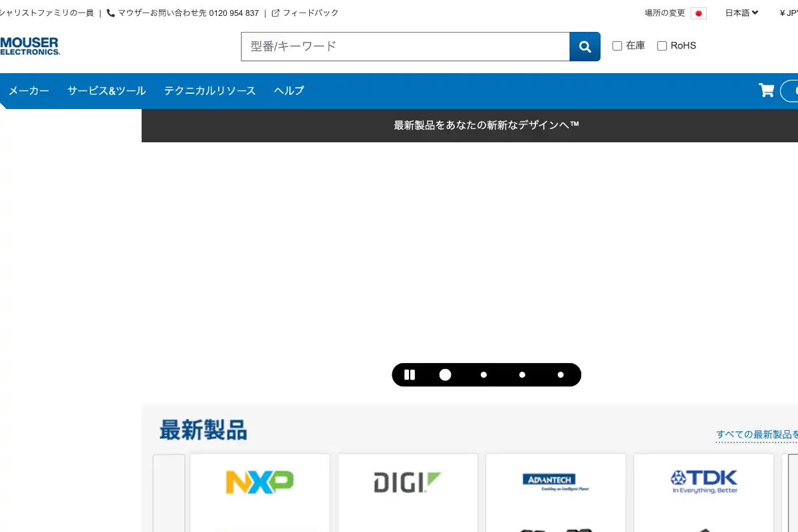Click the Japan flag icon
The height and width of the screenshot is (532, 798).
click(x=698, y=12)
